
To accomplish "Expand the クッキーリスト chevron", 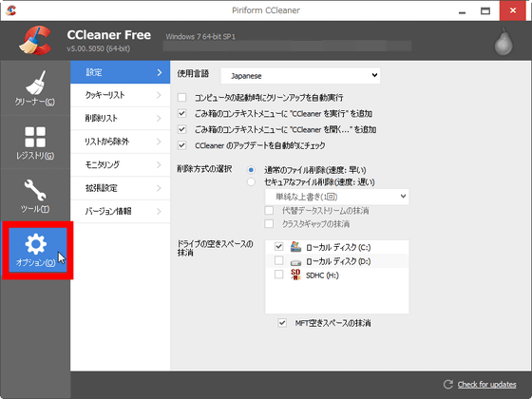I will [159, 95].
